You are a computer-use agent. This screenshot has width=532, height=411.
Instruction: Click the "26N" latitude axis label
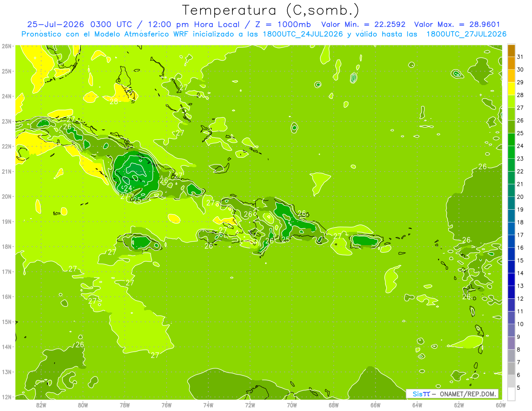coord(6,46)
